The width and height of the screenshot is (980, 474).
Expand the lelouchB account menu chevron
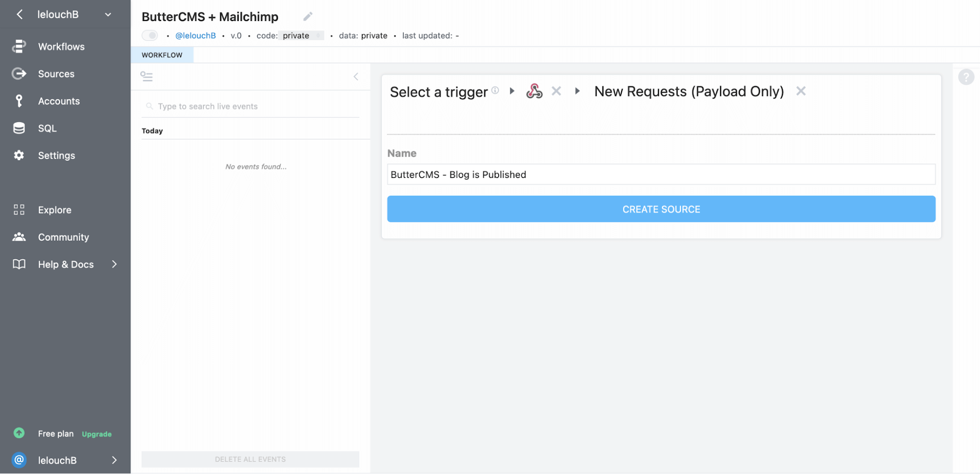[x=114, y=460]
